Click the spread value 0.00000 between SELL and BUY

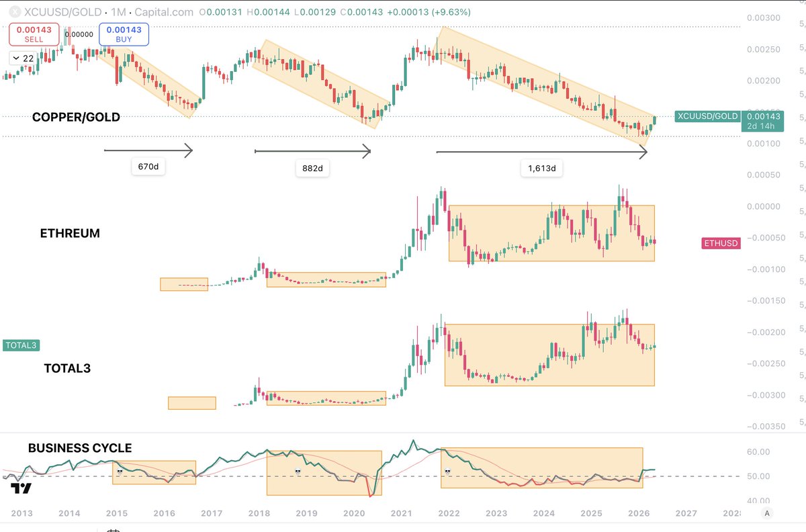(79, 34)
